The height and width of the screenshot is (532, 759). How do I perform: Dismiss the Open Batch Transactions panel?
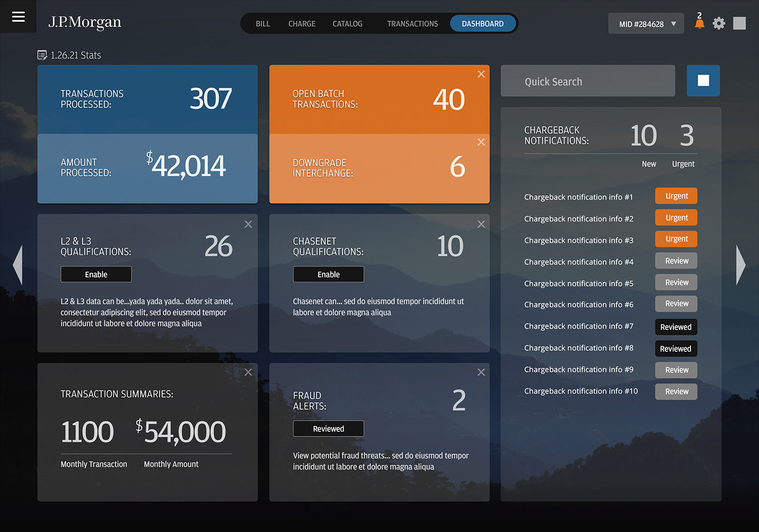point(481,74)
